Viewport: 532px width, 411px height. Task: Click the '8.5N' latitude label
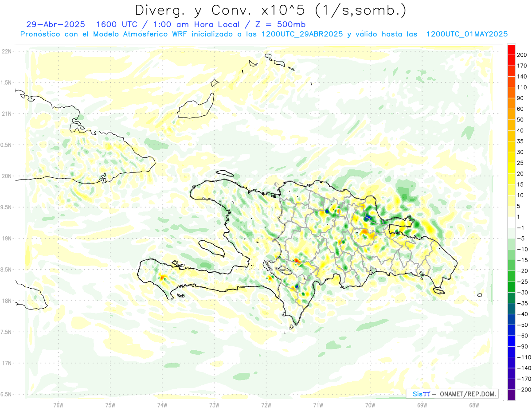7,270
